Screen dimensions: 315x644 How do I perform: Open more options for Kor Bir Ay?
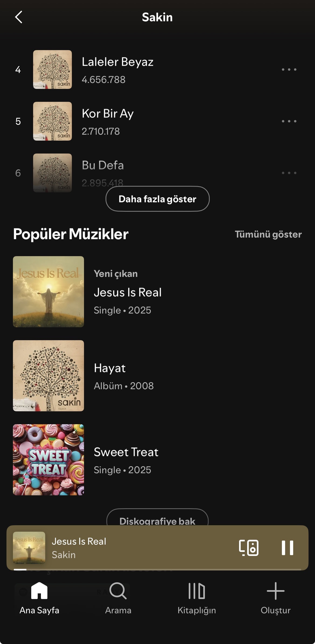289,121
